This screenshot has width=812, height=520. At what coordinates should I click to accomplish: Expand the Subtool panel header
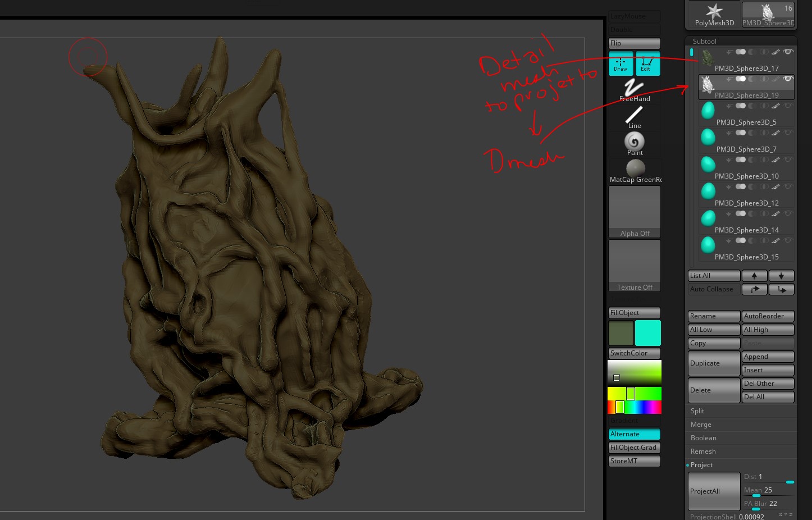(x=704, y=41)
